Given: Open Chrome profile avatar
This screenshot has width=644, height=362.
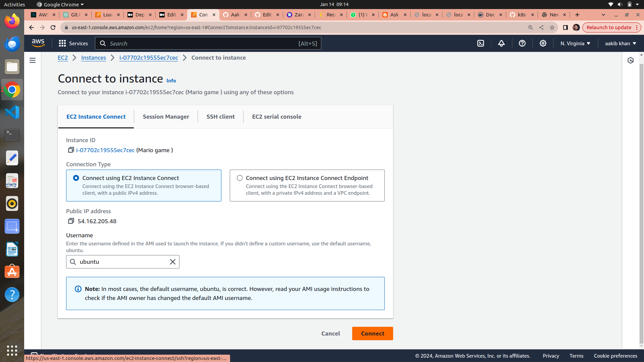Looking at the screenshot, I should pyautogui.click(x=576, y=27).
